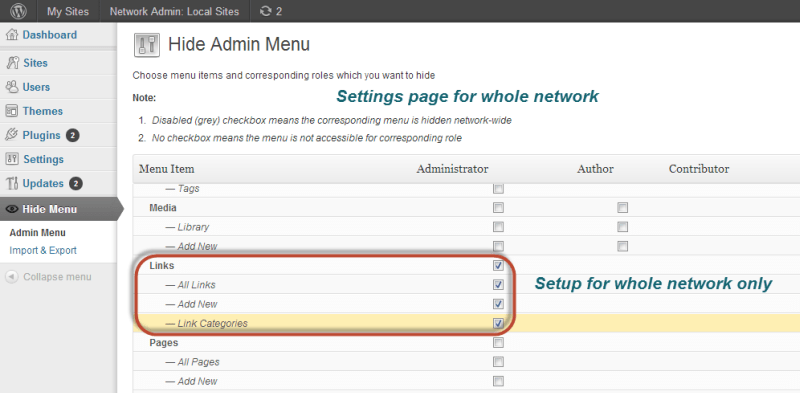Viewport: 800px width, 393px height.
Task: Click the Plugins plug icon
Action: click(12, 135)
